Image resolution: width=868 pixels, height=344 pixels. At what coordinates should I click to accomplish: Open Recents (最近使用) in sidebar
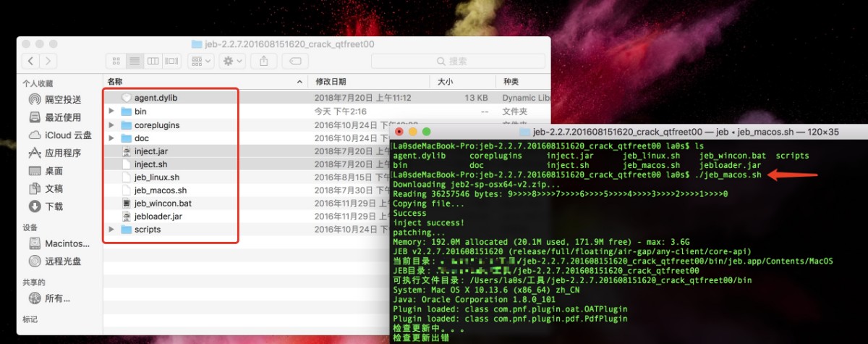click(x=55, y=117)
